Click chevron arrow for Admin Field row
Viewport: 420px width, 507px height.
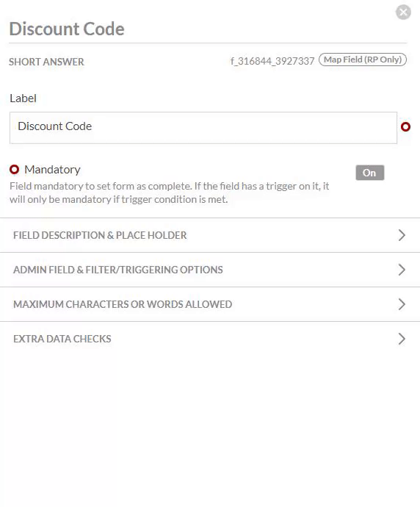[x=402, y=270]
